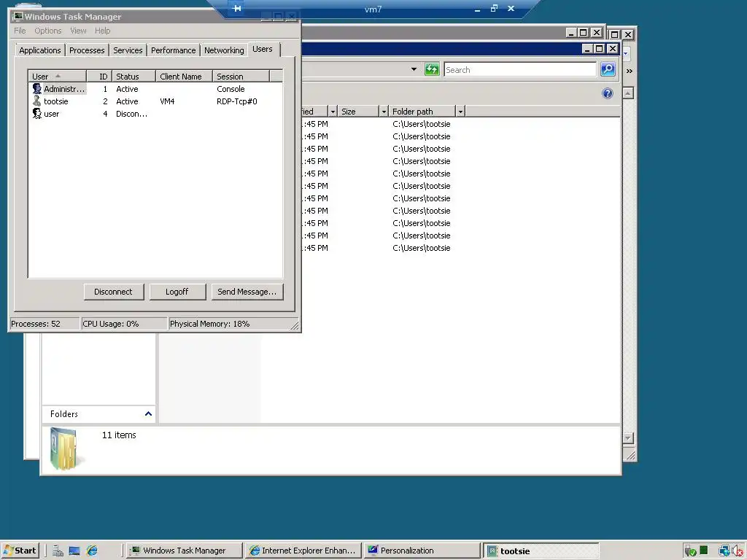Click the scroll down arrow in rear window
The image size is (747, 560).
628,437
